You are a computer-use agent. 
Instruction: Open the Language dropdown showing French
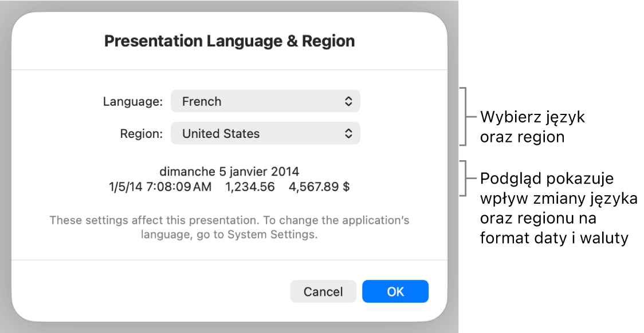coord(265,101)
